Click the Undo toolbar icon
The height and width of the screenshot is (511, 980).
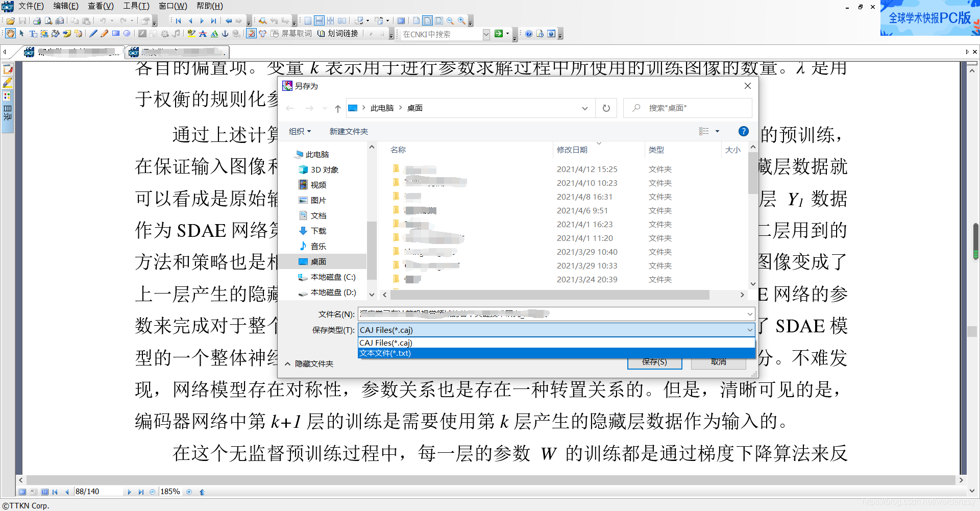(x=103, y=21)
